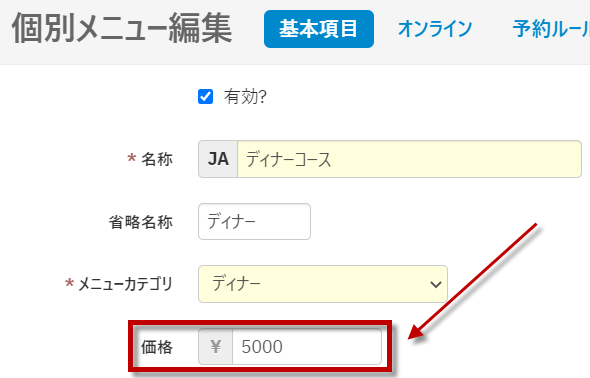Focus the 名称 field containing ディナーコース
Viewport: 590px width, 378px height.
click(409, 159)
